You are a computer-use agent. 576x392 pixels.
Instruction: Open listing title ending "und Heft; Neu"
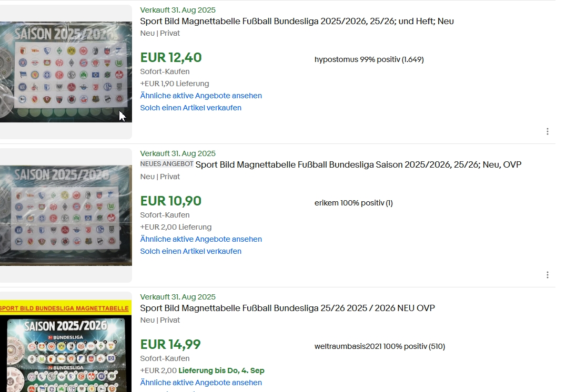tap(297, 22)
